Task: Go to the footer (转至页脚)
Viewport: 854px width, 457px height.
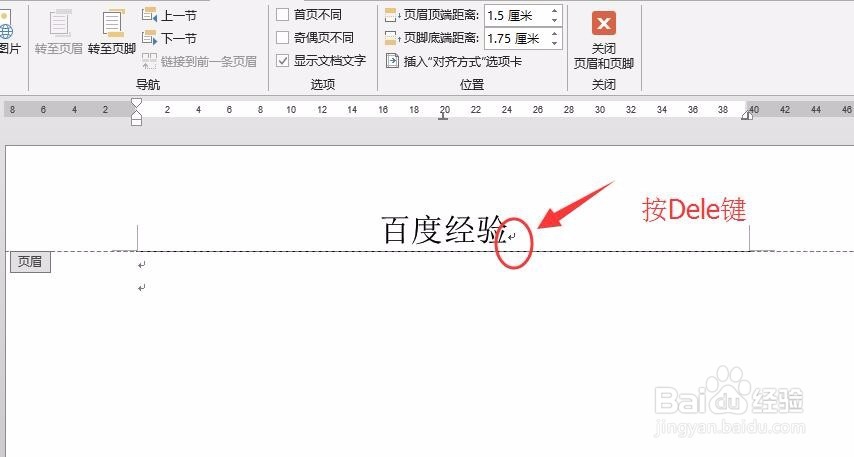Action: (x=112, y=33)
